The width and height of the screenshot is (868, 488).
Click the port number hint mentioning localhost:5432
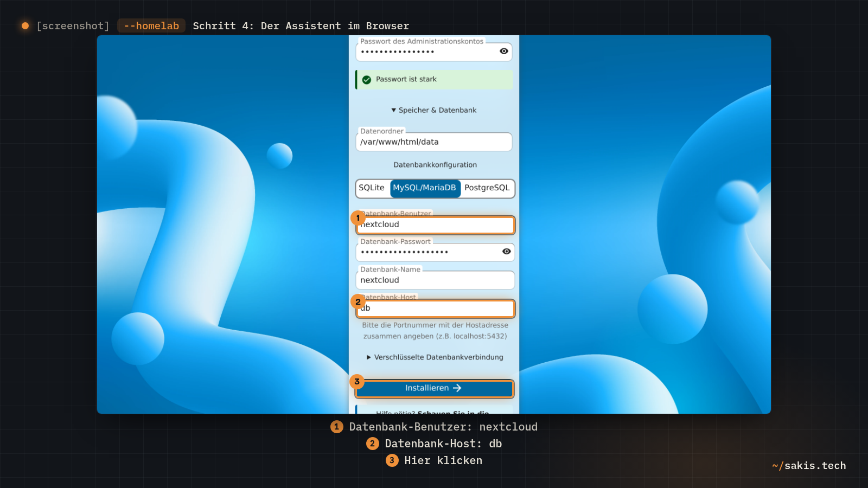435,331
